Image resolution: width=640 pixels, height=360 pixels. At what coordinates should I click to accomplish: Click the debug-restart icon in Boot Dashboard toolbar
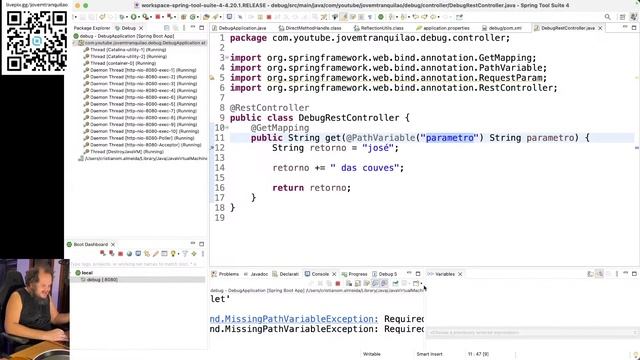pyautogui.click(x=111, y=253)
